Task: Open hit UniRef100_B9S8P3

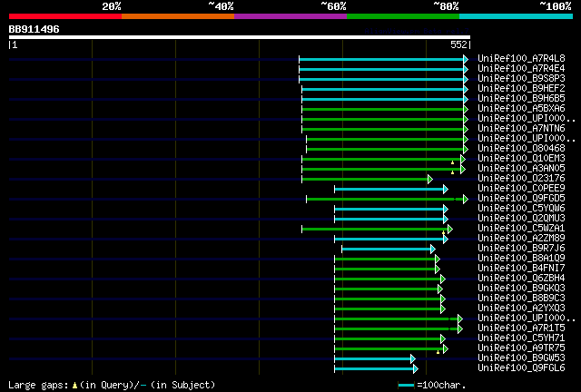Action: click(521, 78)
